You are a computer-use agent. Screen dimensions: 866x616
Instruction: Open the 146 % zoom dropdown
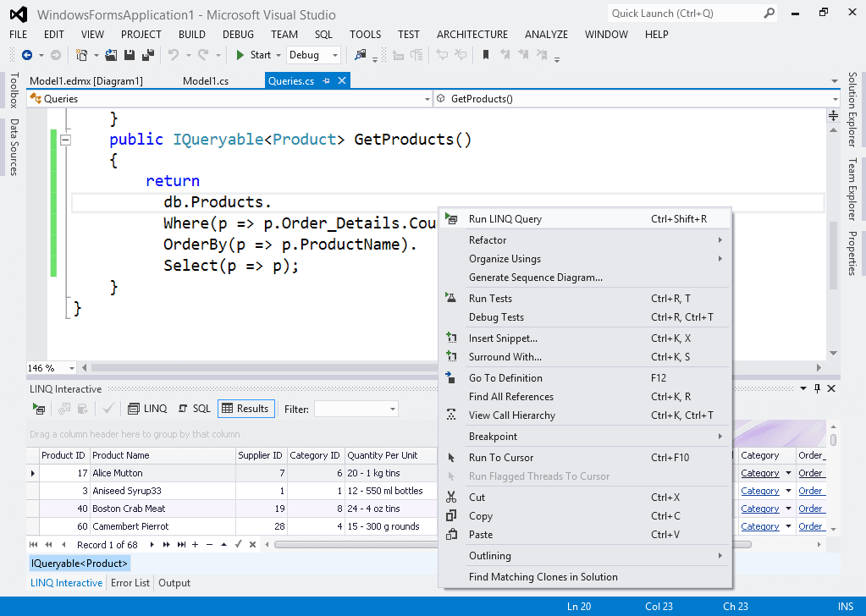tap(71, 368)
